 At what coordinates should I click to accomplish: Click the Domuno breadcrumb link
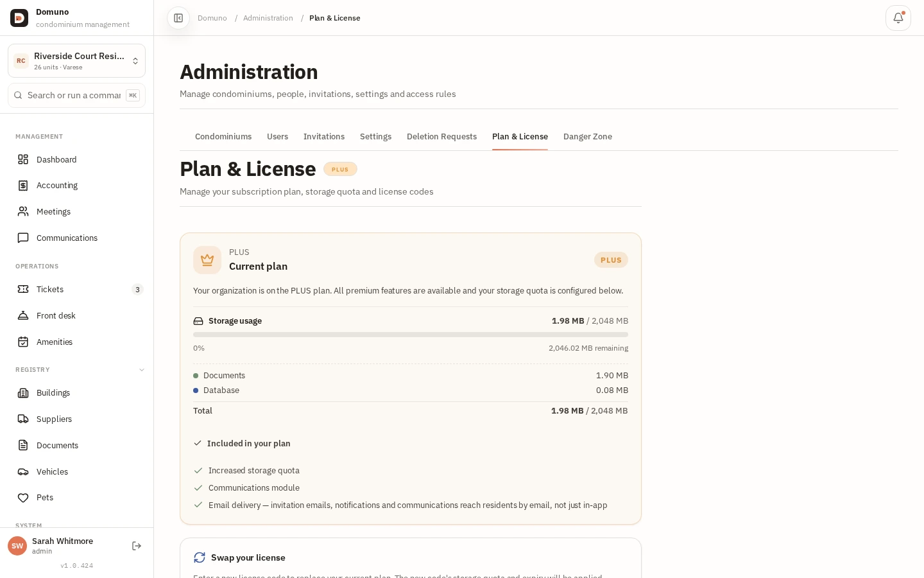(x=212, y=18)
